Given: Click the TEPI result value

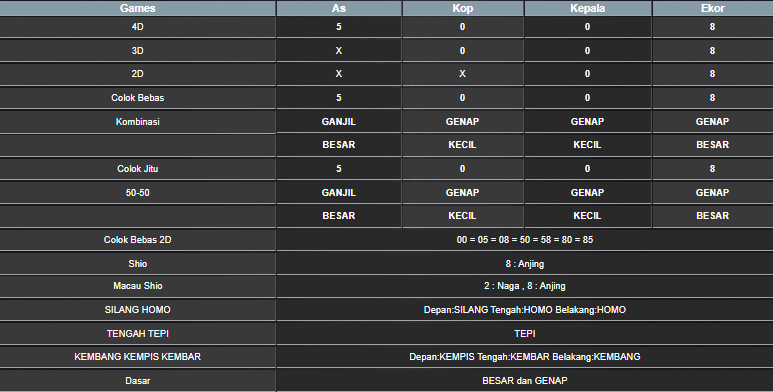Looking at the screenshot, I should coord(525,333).
